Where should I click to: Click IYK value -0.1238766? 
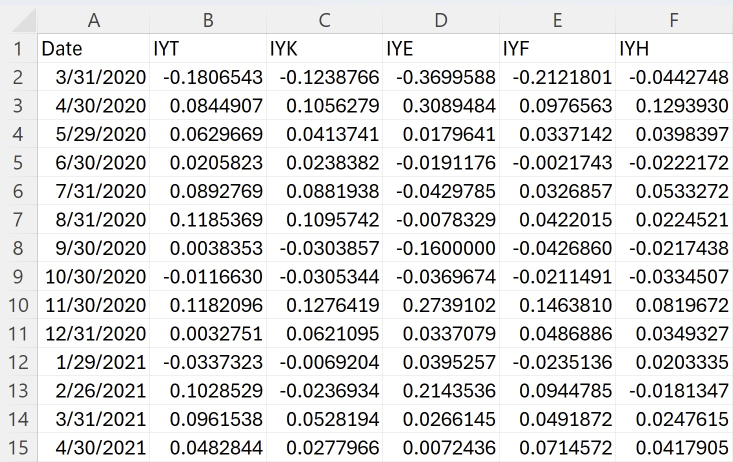click(324, 77)
